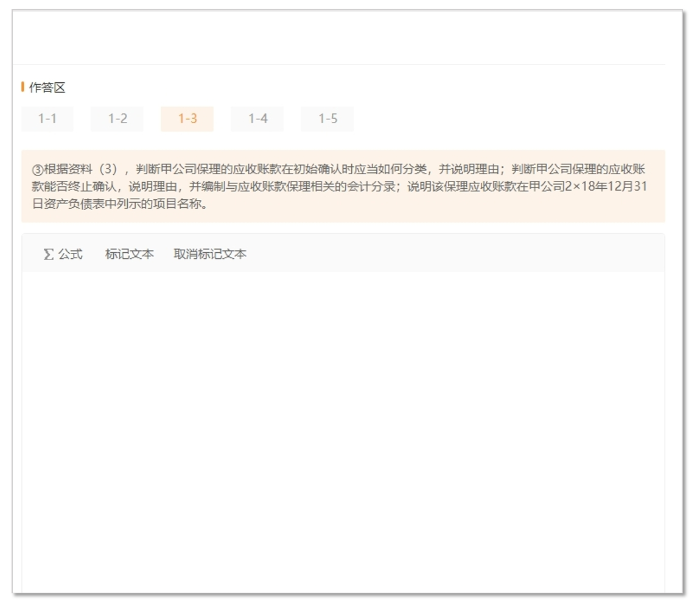Click the sigma formula icon
The image size is (700, 600).
click(48, 254)
